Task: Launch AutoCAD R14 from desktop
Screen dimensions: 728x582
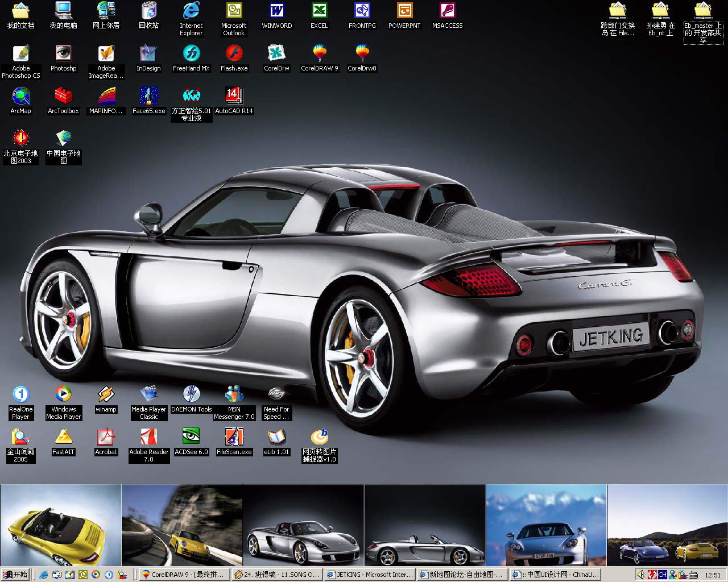Action: [x=234, y=96]
